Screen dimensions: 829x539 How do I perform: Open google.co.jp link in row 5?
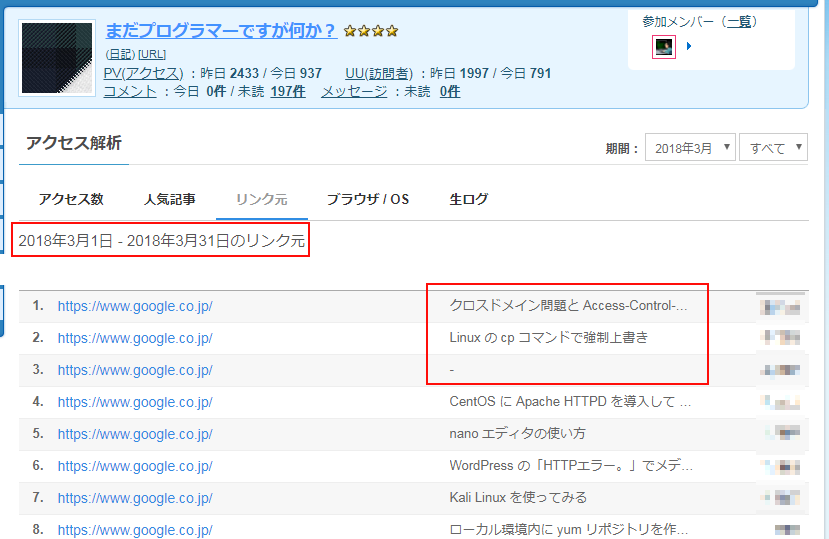pos(135,434)
